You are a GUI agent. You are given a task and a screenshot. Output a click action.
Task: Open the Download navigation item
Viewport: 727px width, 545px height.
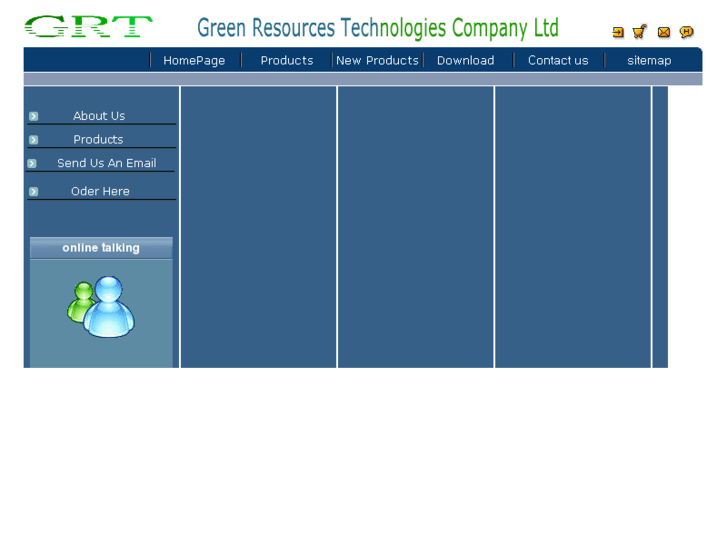click(466, 60)
